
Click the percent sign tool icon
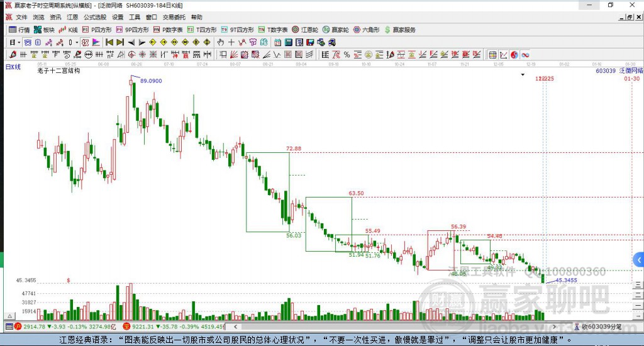pos(347,55)
